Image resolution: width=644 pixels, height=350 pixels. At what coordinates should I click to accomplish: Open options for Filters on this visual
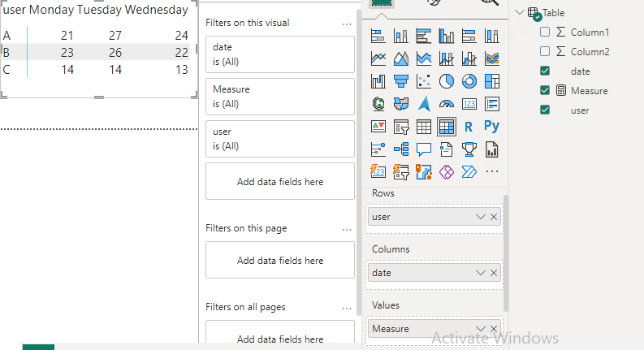click(347, 24)
